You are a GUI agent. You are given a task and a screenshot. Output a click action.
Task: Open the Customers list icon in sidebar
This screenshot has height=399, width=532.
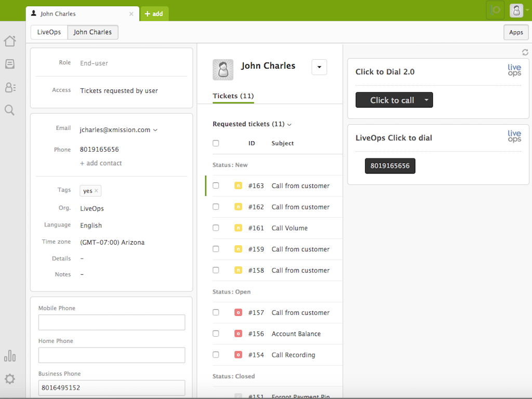pos(9,87)
